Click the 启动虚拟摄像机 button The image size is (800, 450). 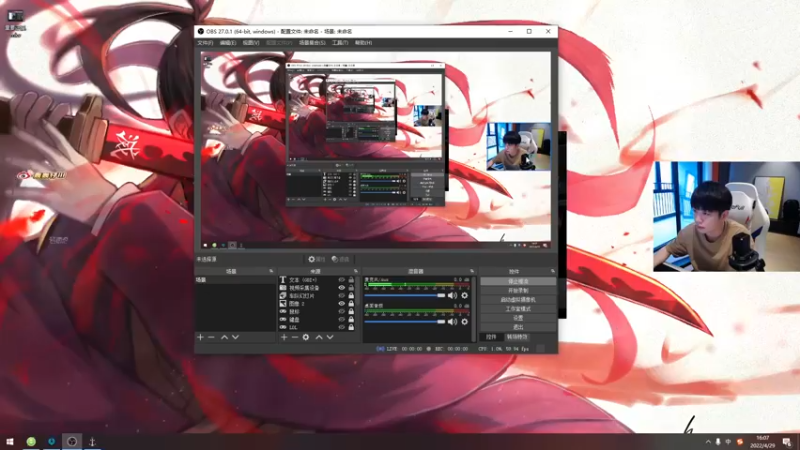pyautogui.click(x=518, y=299)
